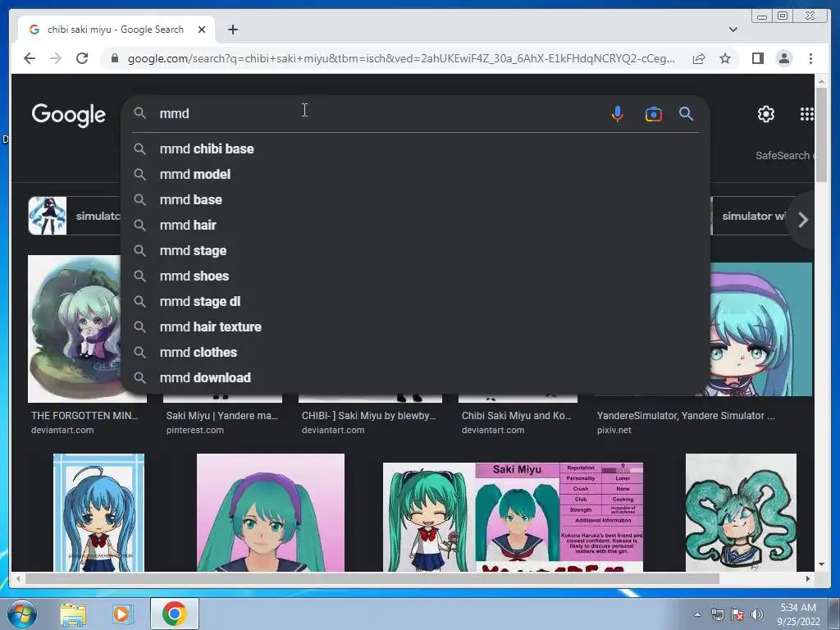The width and height of the screenshot is (840, 630).
Task: Click the blue search magnifier button
Action: [686, 113]
